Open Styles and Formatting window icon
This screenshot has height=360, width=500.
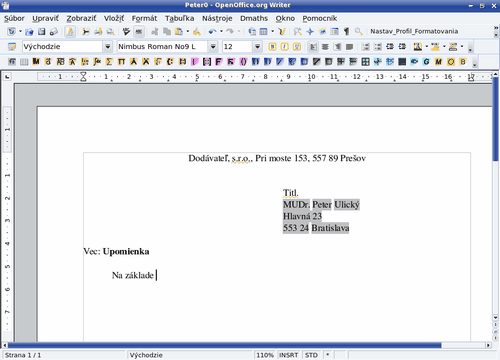pos(12,47)
